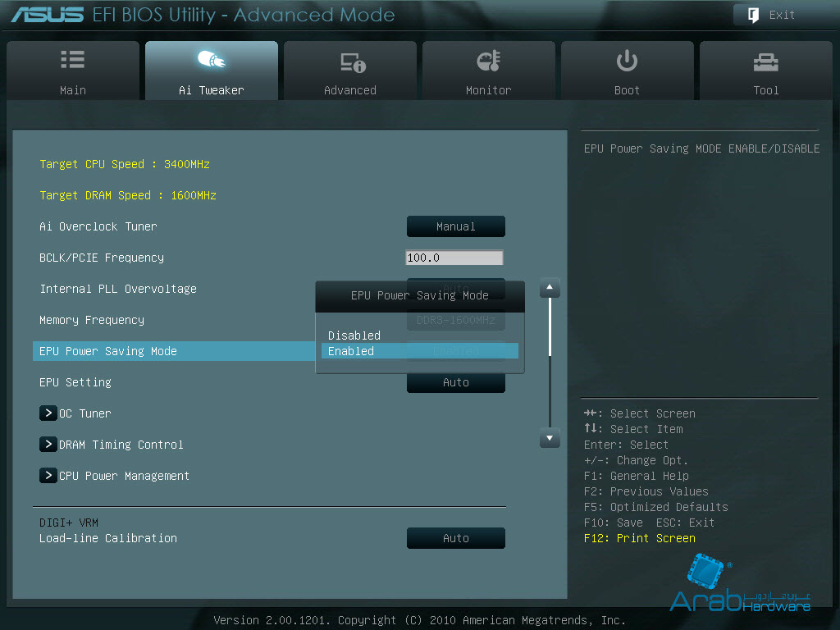Screen dimensions: 840x630
Task: Click the F5: Optimized Defaults hint
Action: (655, 507)
